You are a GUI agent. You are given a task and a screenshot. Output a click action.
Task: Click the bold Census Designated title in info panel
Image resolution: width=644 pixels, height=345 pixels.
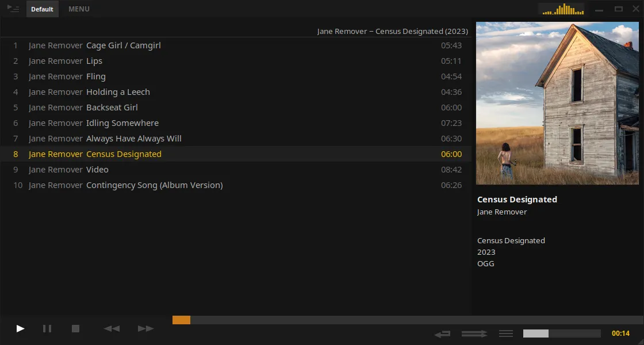[x=517, y=200]
